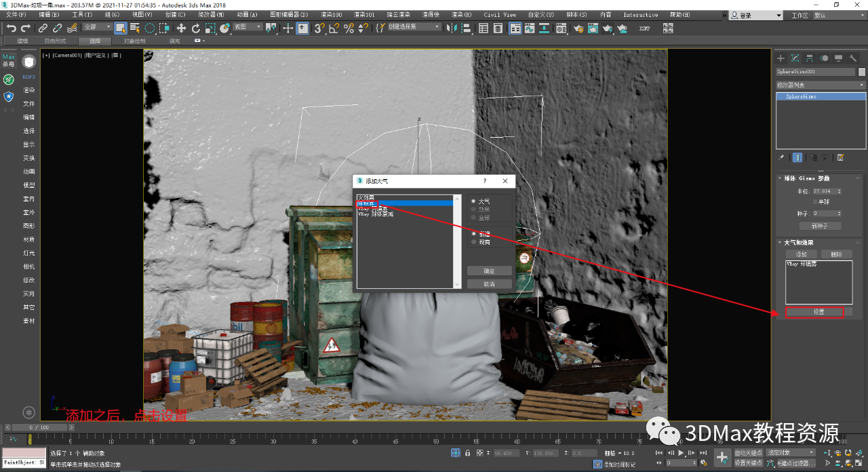Switch to the Utilities wrench panel
The image size is (868, 472).
(x=853, y=59)
